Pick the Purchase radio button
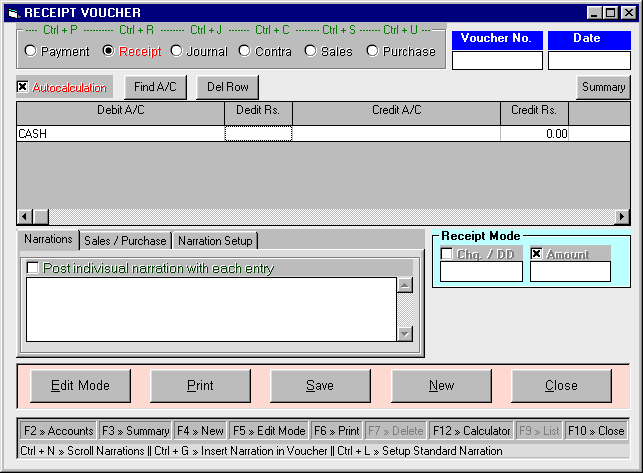 (x=373, y=51)
